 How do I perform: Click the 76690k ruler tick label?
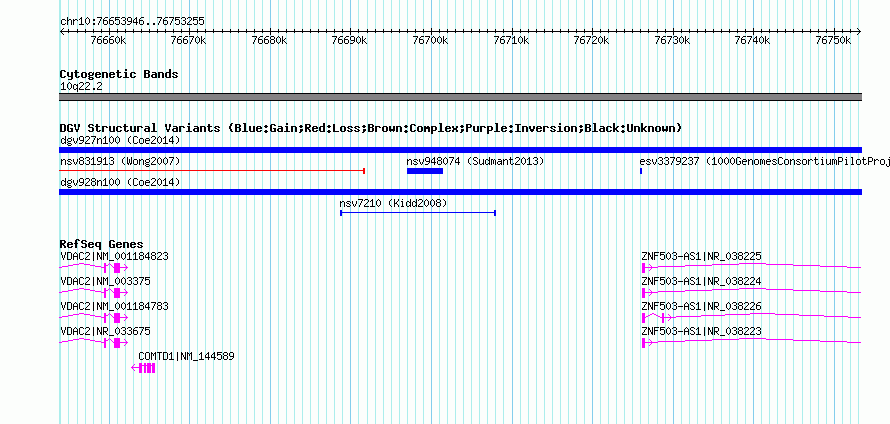pyautogui.click(x=350, y=40)
